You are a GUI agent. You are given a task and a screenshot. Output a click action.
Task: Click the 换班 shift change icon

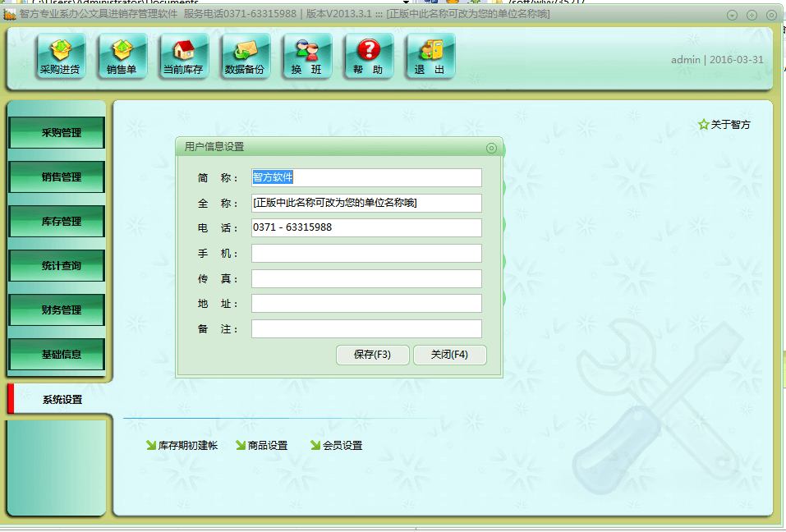pyautogui.click(x=306, y=56)
